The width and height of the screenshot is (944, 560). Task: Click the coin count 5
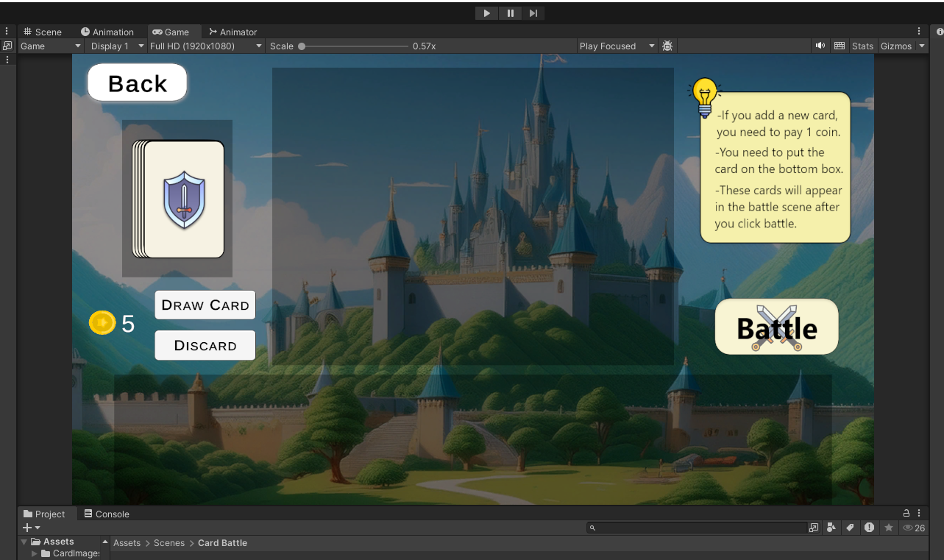[x=128, y=324]
